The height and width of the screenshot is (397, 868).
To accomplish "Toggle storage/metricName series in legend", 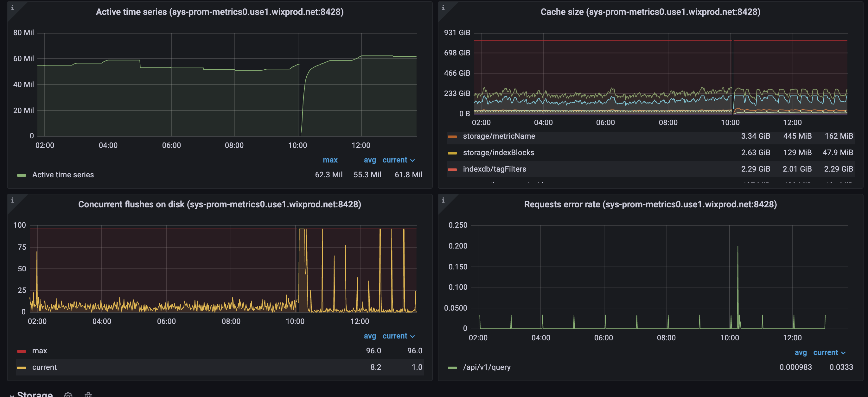I will pos(499,136).
